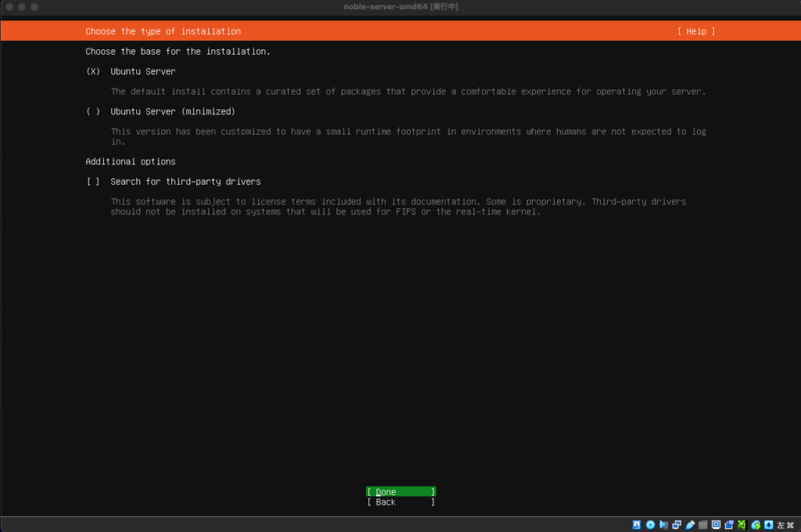Screen dimensions: 801x532
Task: Click the Back button
Action: 401,501
